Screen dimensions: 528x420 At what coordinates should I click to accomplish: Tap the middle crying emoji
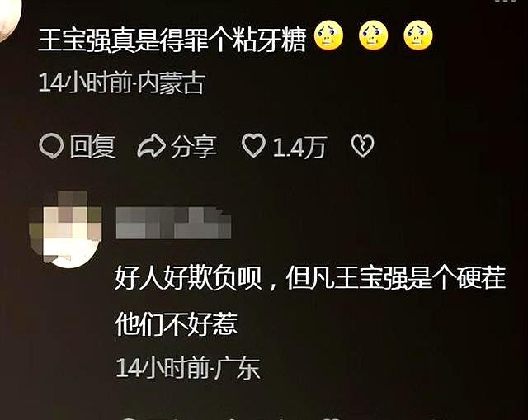pos(374,35)
